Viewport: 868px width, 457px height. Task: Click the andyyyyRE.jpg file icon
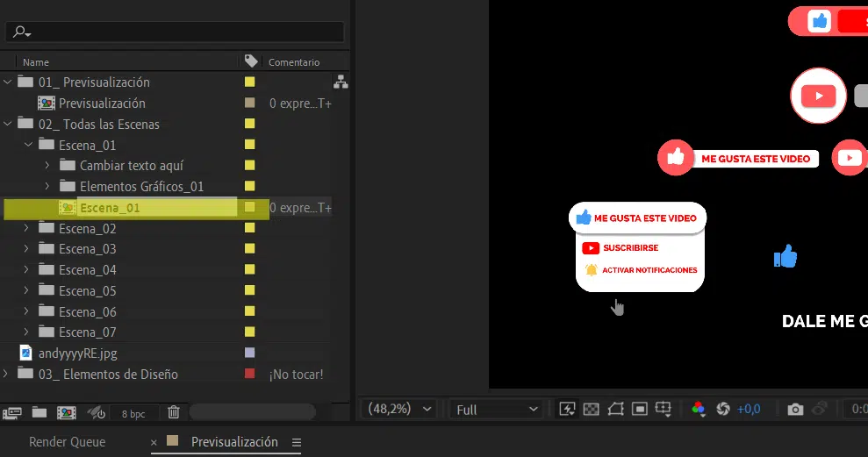point(25,353)
